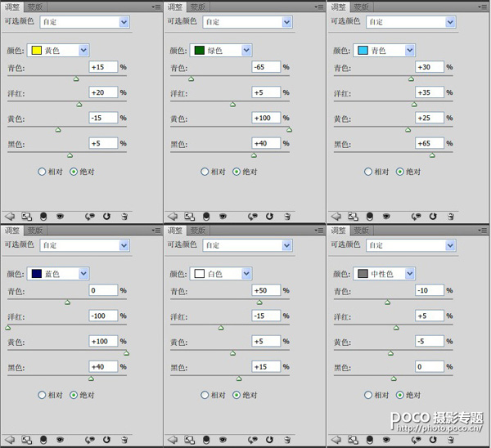Viewport: 491px width, 448px height.
Task: Click cyan value field showing +50
Action: (266, 290)
